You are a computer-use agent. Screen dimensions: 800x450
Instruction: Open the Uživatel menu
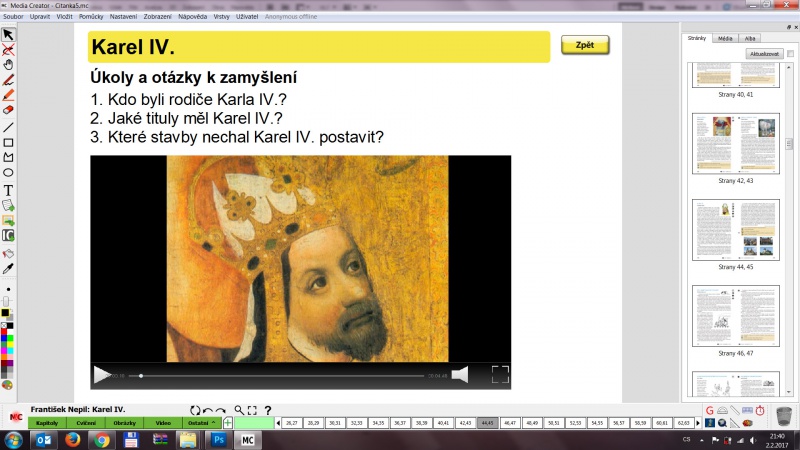[247, 17]
